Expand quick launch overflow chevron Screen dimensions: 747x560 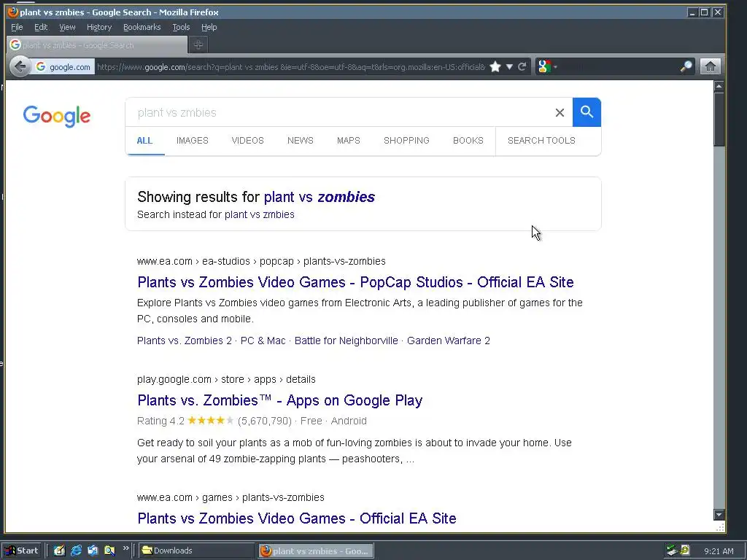pos(125,548)
